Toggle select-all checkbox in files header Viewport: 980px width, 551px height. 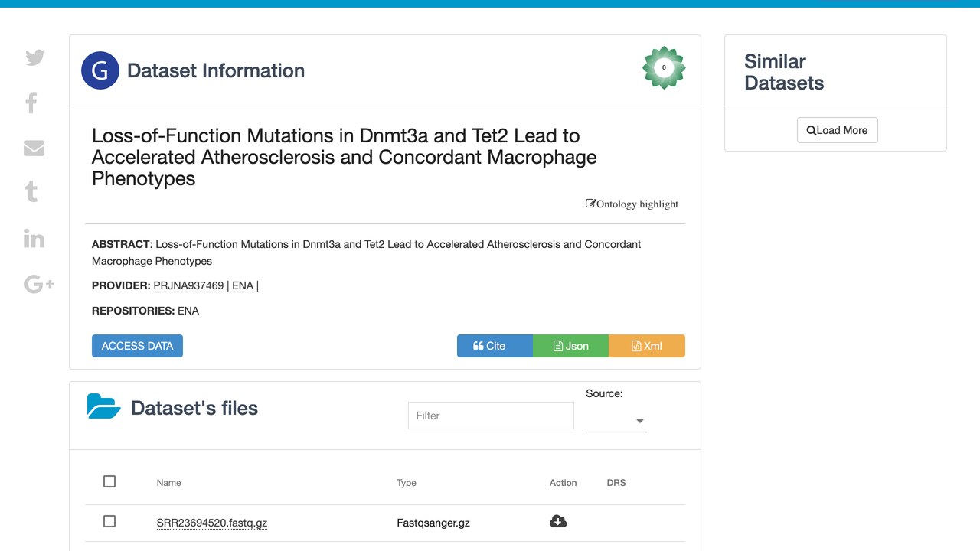pos(109,481)
